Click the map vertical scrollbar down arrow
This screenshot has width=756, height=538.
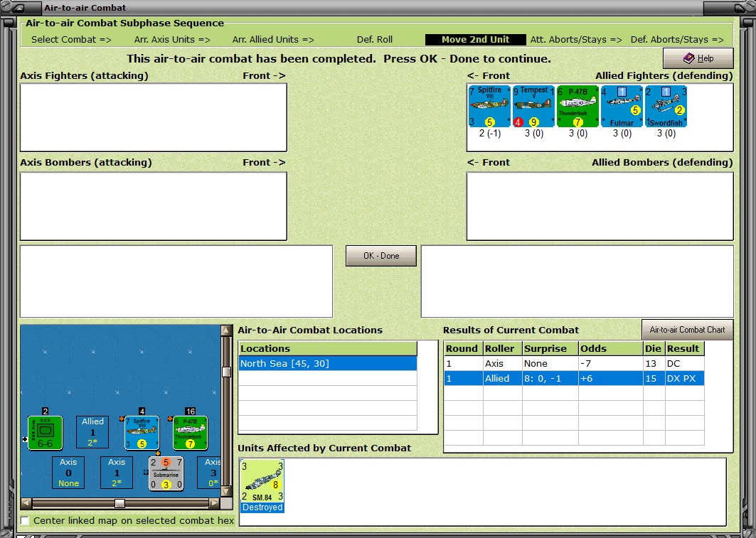pos(225,492)
